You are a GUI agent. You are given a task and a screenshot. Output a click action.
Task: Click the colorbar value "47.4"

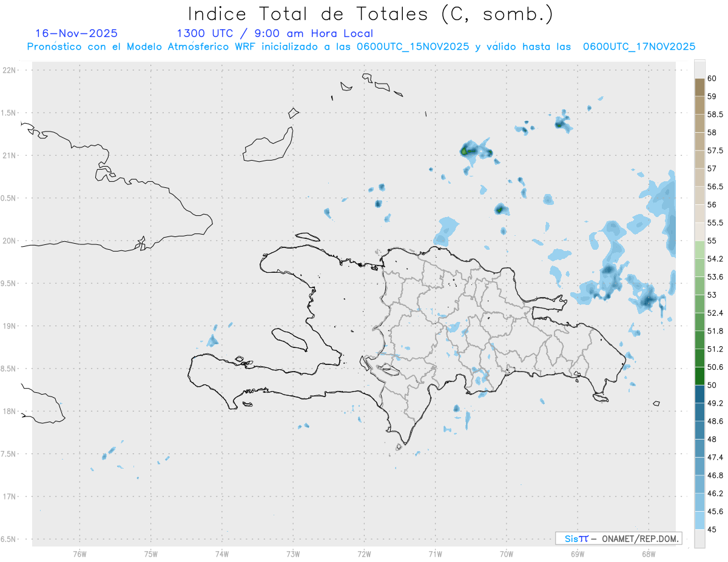click(715, 457)
